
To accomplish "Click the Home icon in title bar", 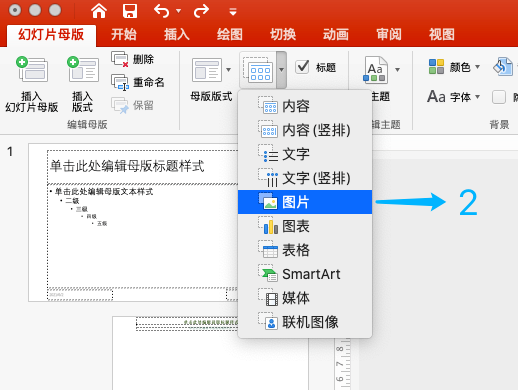I will click(x=99, y=11).
